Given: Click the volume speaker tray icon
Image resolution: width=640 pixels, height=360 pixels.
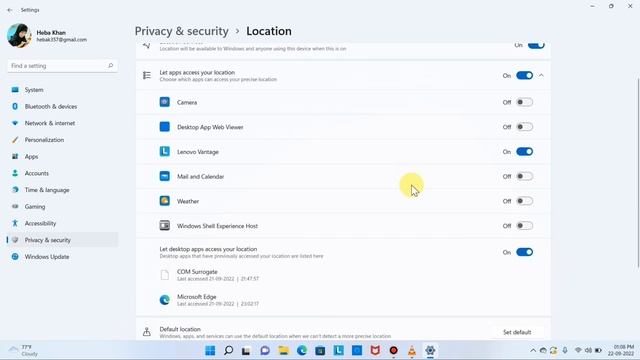Looking at the screenshot, I should (588, 351).
